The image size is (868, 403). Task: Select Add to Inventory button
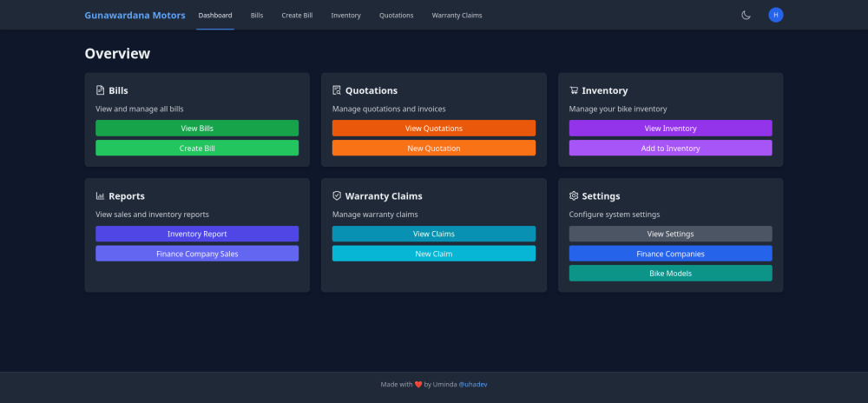(x=670, y=148)
